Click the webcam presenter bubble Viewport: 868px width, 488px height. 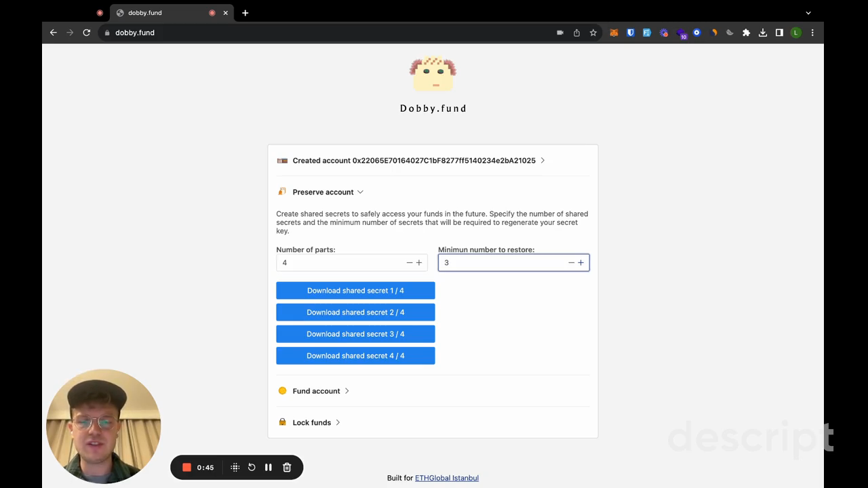click(x=104, y=426)
